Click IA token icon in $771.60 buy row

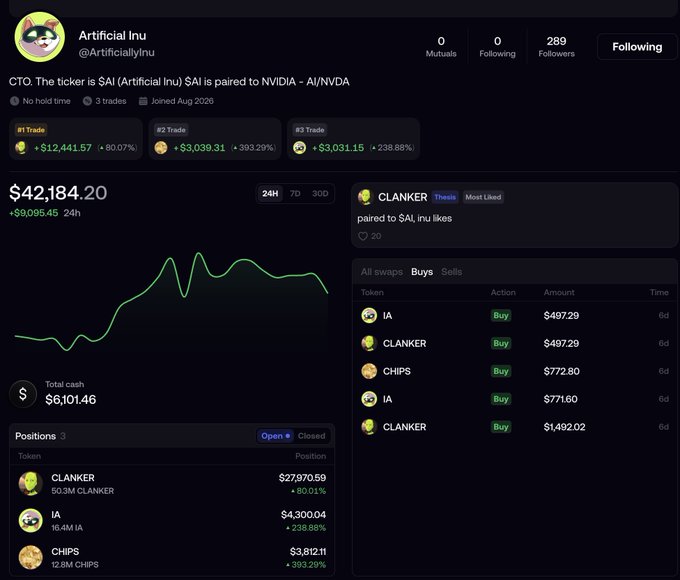[x=369, y=399]
